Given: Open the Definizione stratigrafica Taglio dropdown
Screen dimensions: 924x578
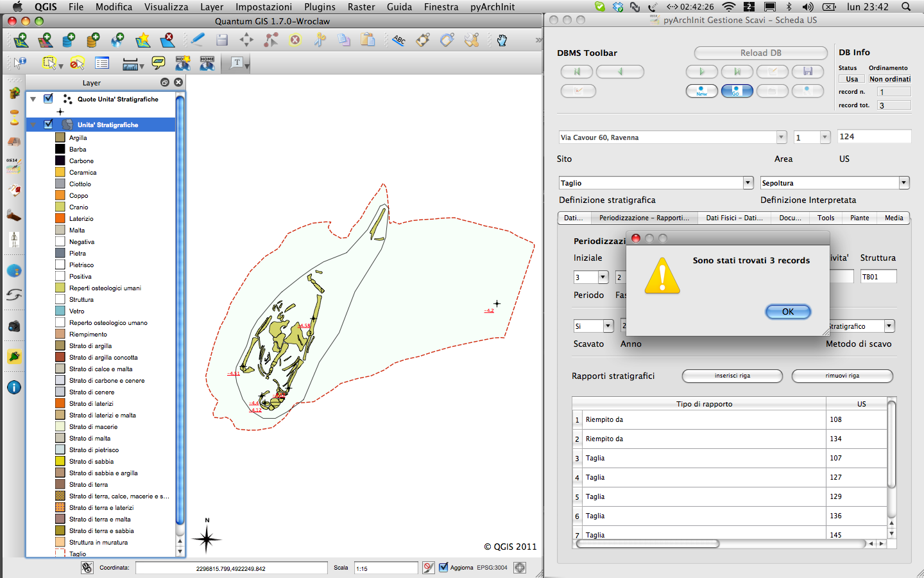Looking at the screenshot, I should click(748, 183).
